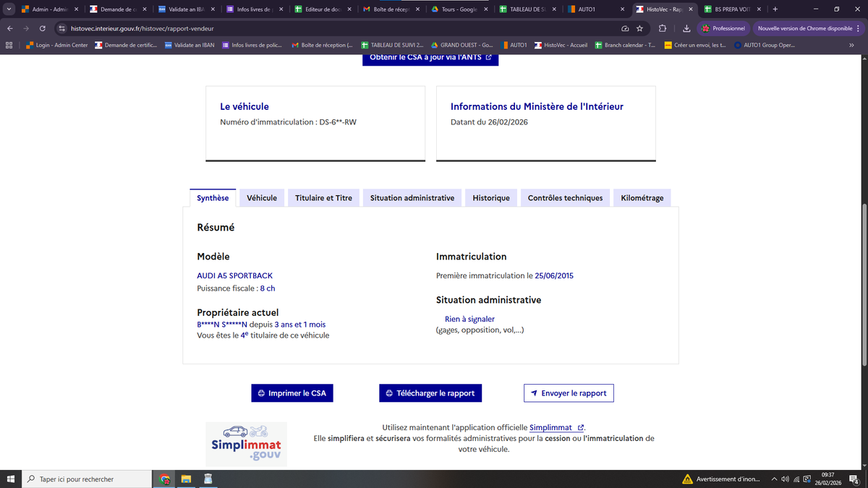Open the AUTO1 Group Oper... bookmark
The image size is (868, 488).
click(765, 45)
